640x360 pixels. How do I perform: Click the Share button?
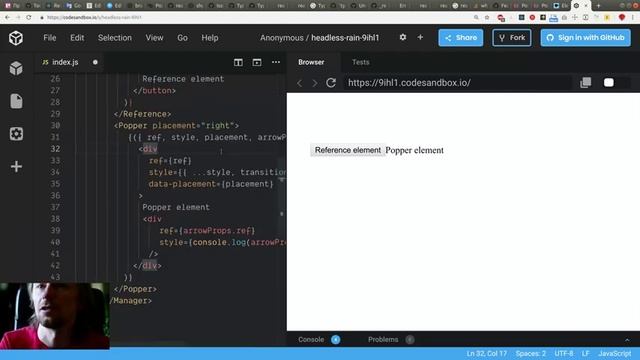461,38
